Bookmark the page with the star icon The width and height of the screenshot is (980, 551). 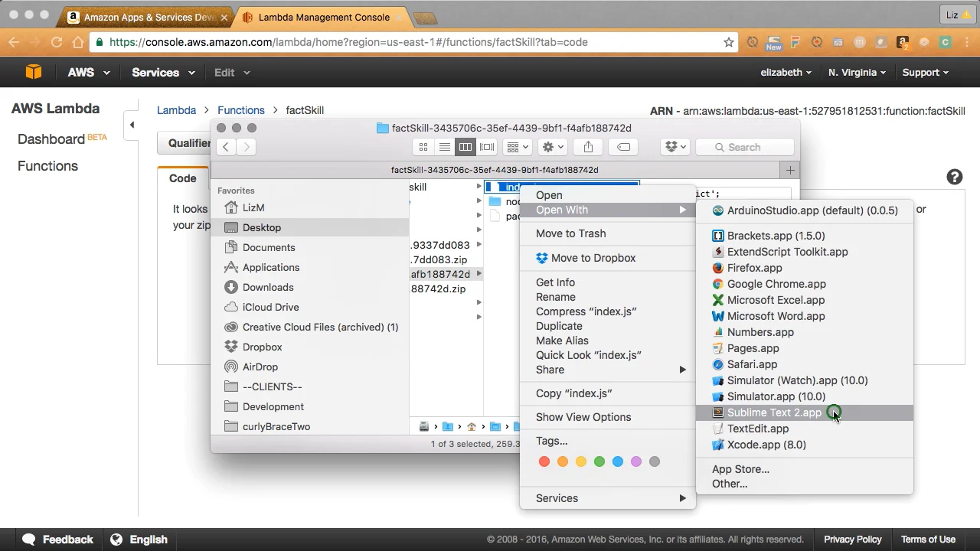click(x=729, y=42)
